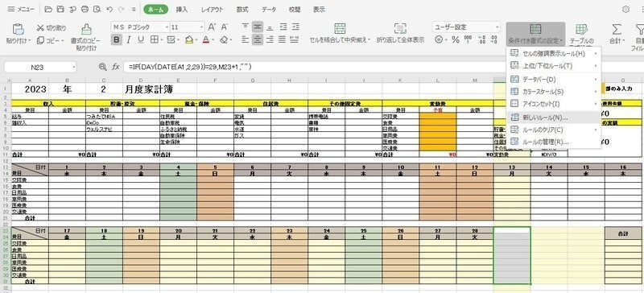Toggle align text right
Image resolution: width=644 pixels, height=293 pixels.
[x=270, y=40]
